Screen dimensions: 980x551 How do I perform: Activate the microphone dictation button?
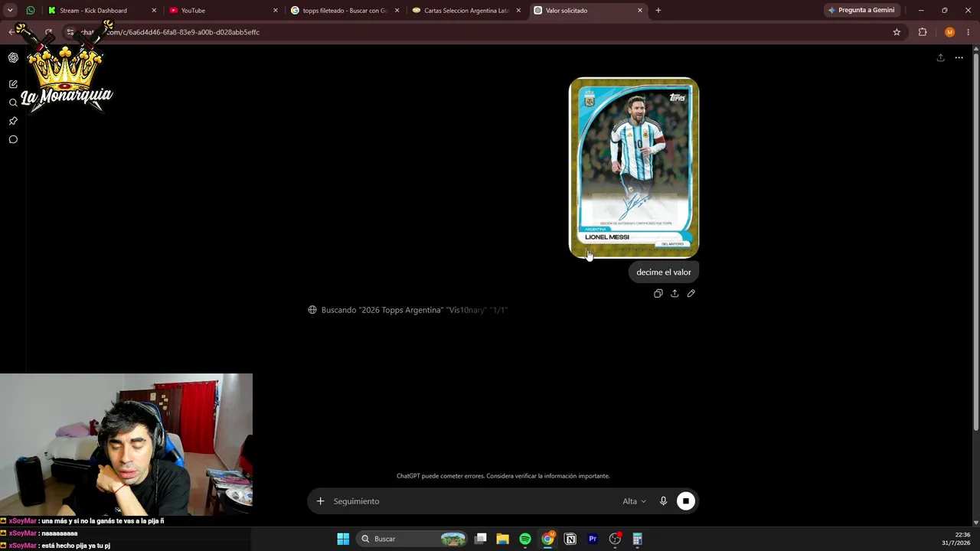tap(663, 501)
